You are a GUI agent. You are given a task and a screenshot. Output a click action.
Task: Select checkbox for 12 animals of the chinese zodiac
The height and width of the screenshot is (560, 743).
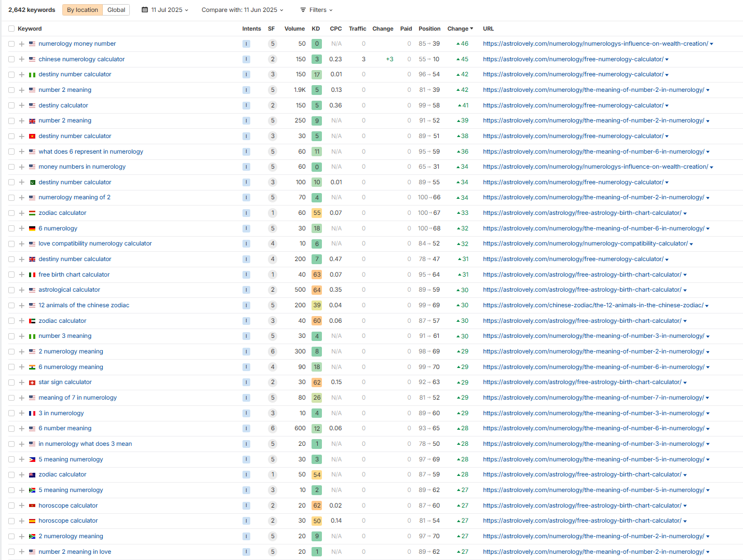click(x=11, y=306)
